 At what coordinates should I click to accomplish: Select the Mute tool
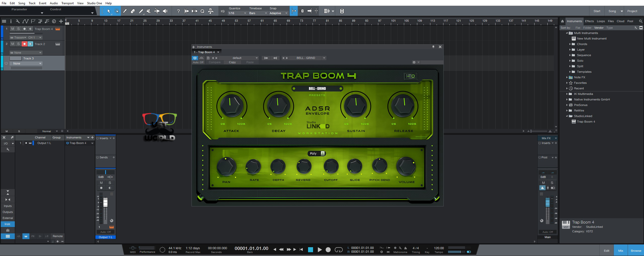149,11
